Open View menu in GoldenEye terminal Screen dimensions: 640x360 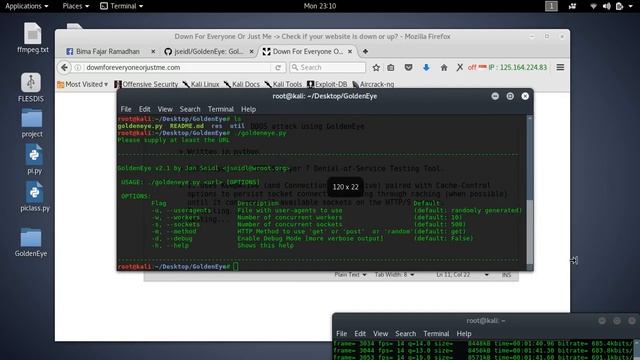pos(165,109)
